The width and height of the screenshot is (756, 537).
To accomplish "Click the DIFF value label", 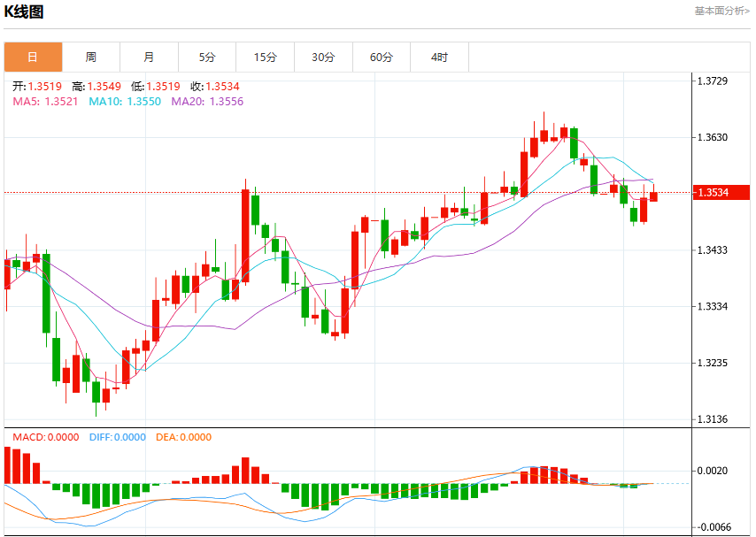I will pyautogui.click(x=117, y=437).
